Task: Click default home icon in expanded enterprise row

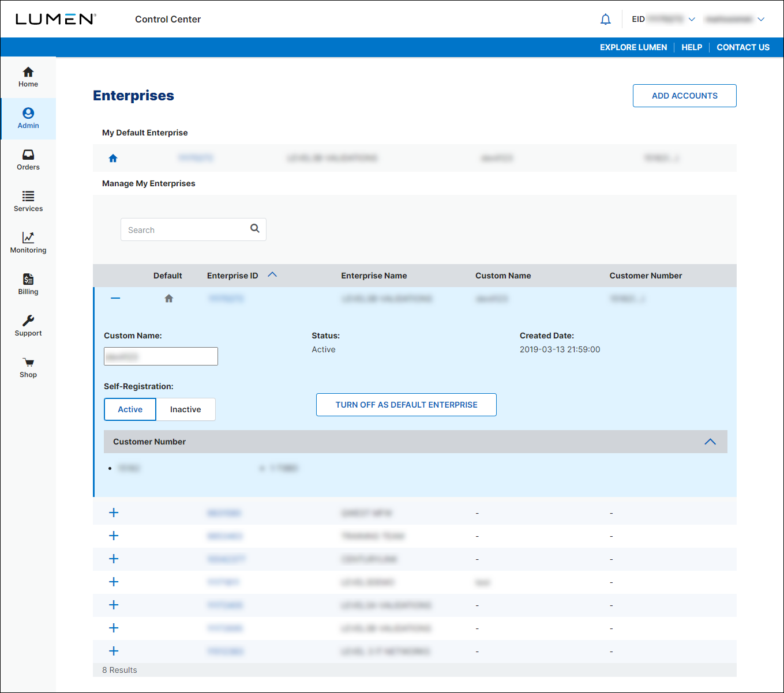Action: [x=169, y=299]
